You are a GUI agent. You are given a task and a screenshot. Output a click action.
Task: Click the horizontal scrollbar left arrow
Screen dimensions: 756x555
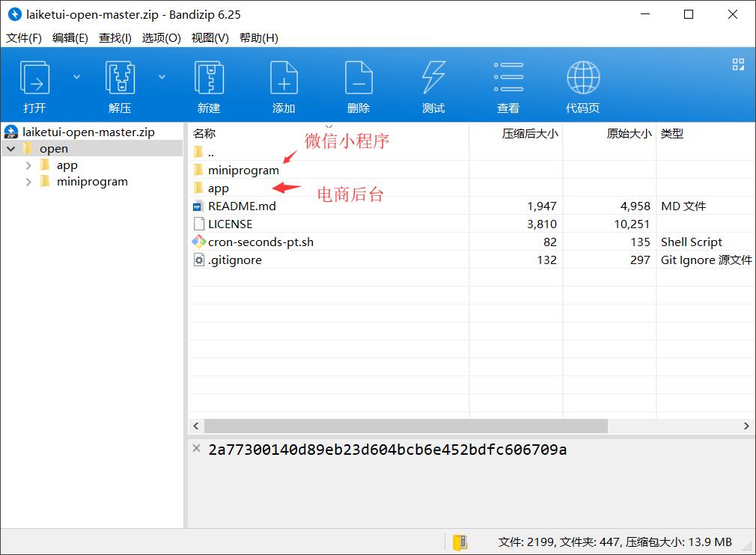click(196, 426)
